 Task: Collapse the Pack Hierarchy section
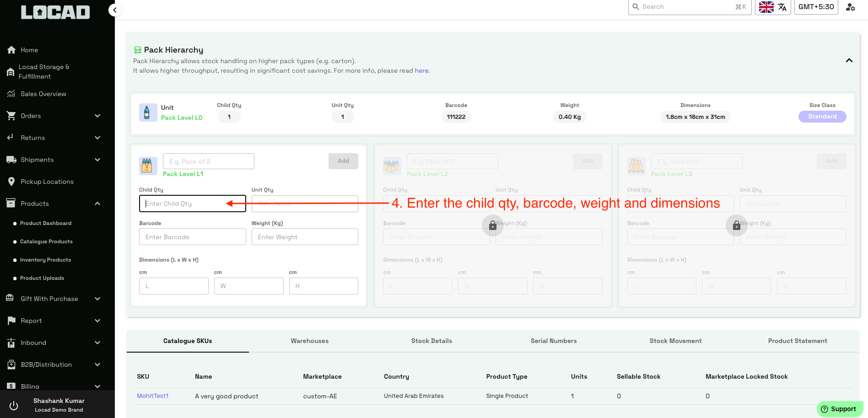click(x=849, y=60)
